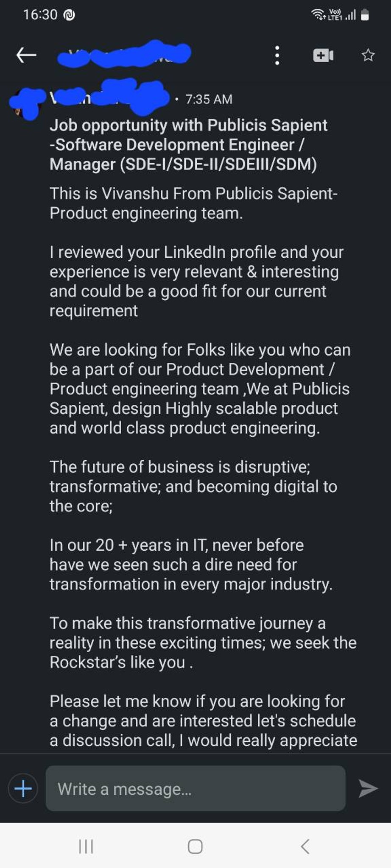
Task: Open the three-dot conversation options menu
Action: 277,55
